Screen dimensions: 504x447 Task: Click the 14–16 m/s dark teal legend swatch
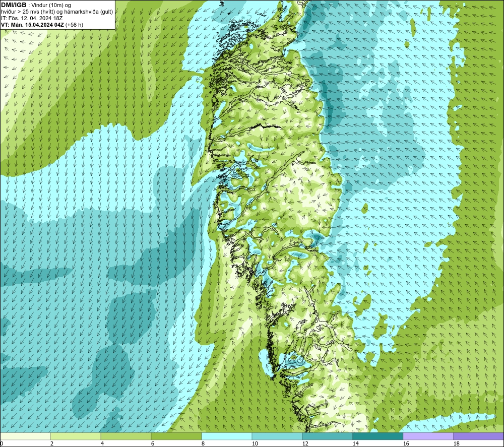pyautogui.click(x=377, y=436)
